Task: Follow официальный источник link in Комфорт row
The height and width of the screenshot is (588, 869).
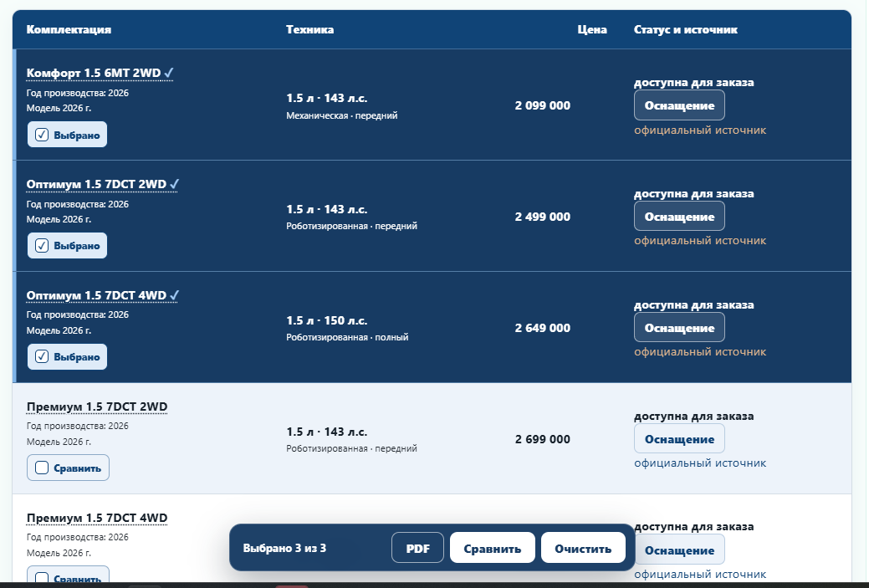Action: pyautogui.click(x=700, y=130)
